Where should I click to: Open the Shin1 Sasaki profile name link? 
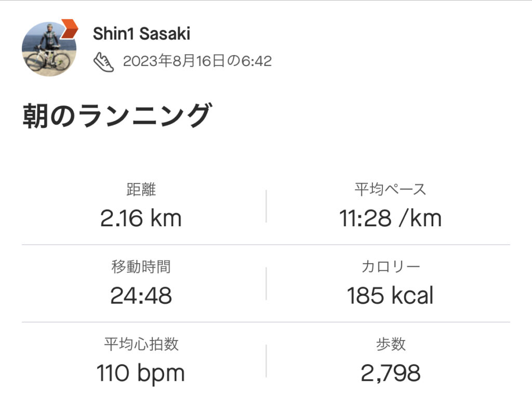tap(141, 34)
